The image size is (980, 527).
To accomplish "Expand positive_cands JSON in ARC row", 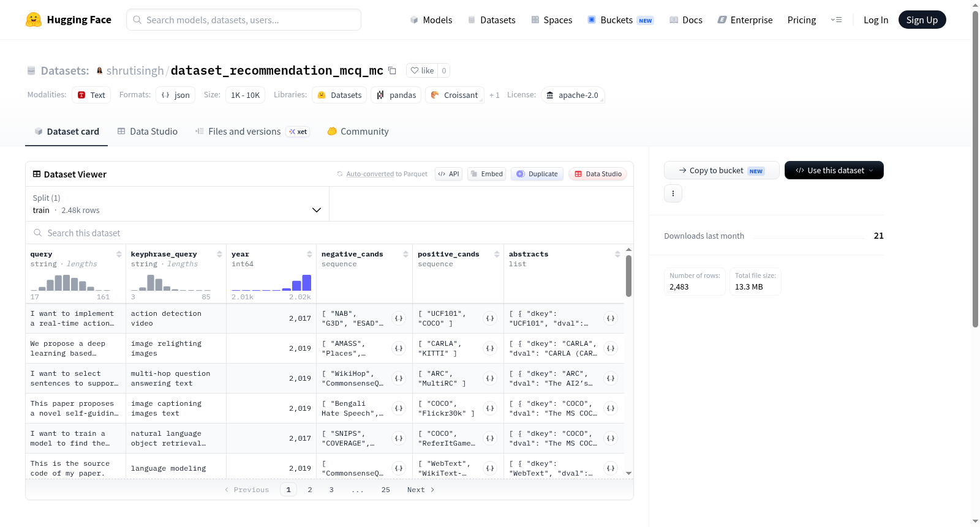I will pyautogui.click(x=490, y=378).
